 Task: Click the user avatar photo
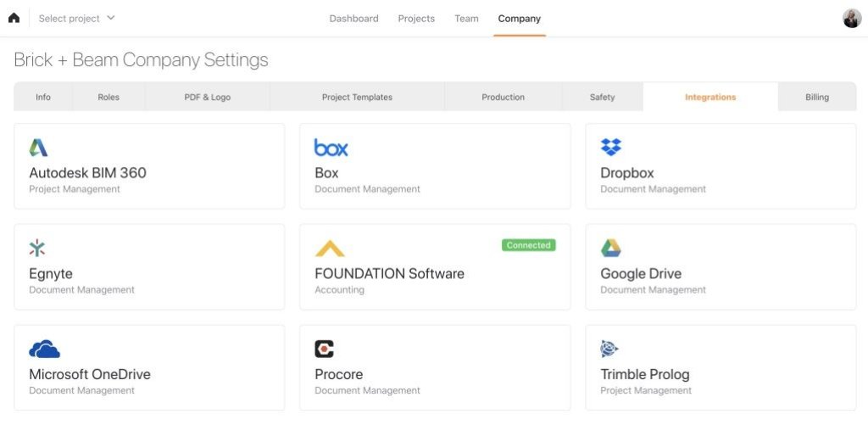coord(852,19)
